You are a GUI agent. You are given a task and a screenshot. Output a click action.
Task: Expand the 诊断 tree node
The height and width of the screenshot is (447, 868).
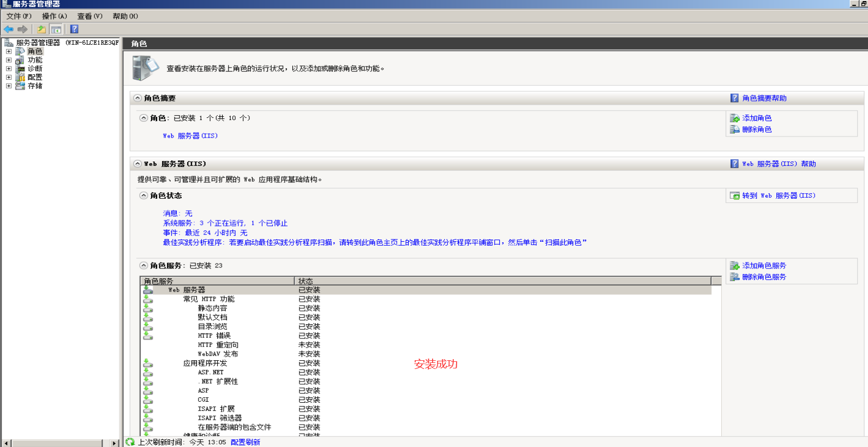pos(9,69)
